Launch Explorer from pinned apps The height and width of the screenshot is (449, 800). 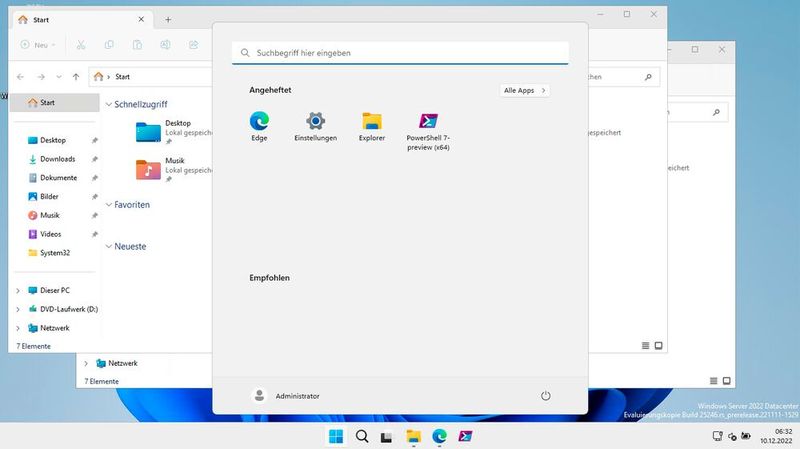click(372, 127)
